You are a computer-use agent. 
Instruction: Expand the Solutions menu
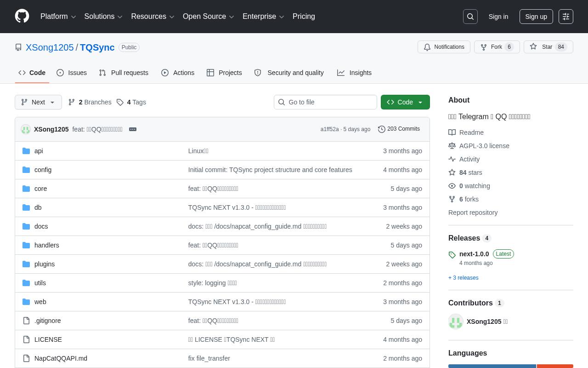coord(103,17)
